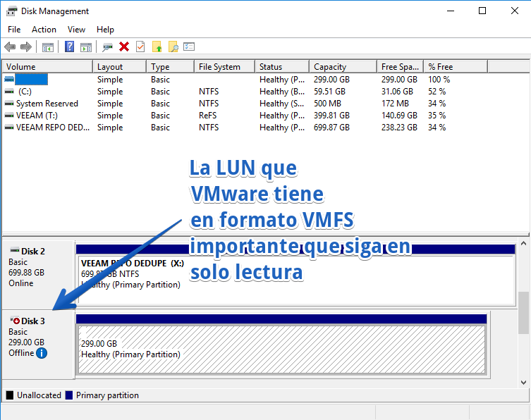Select the Disk 2 label panel
Viewport: 531px width, 420px height.
pos(39,274)
